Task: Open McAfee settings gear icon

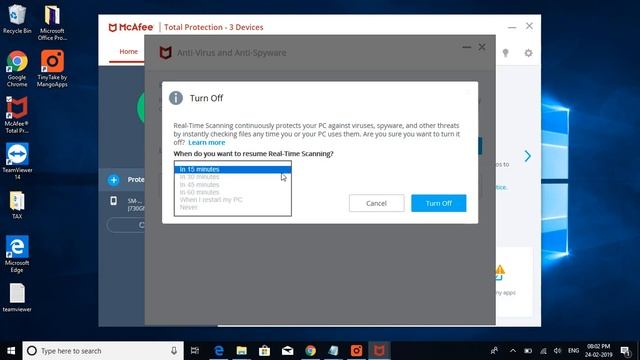Action: point(528,53)
